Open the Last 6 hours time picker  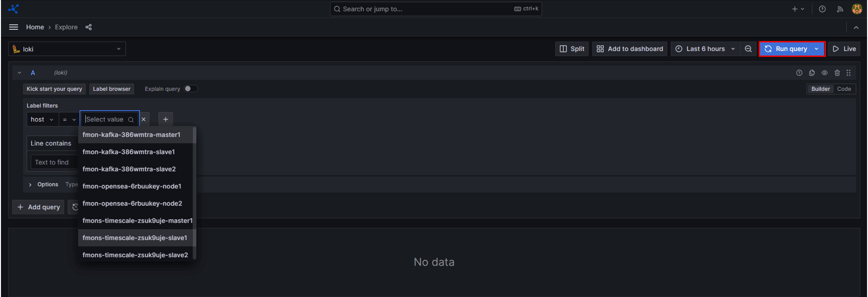click(705, 49)
